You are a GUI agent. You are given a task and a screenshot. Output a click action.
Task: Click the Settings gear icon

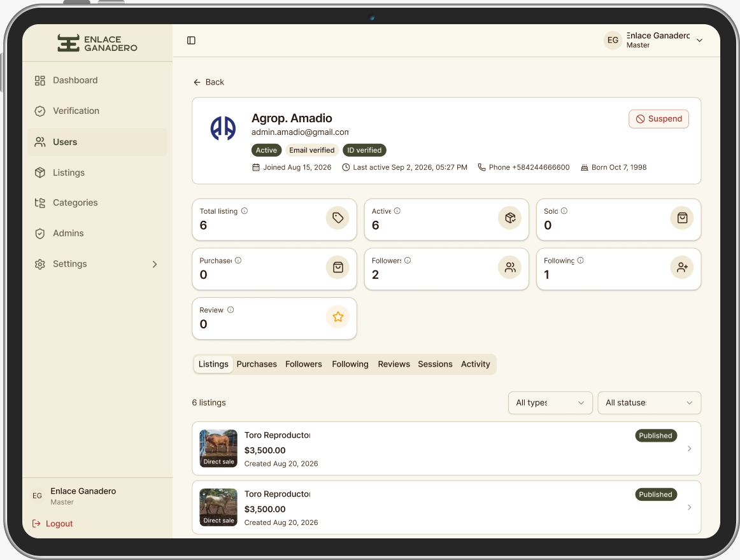click(40, 264)
